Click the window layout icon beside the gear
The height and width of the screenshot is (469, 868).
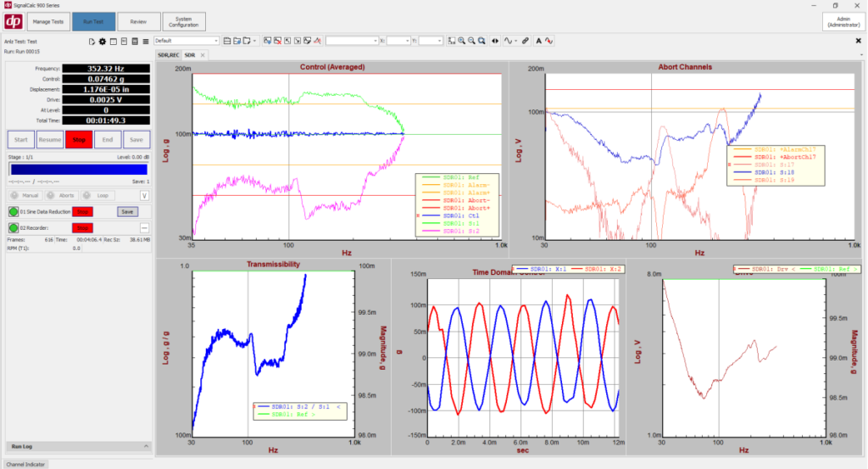coord(114,42)
